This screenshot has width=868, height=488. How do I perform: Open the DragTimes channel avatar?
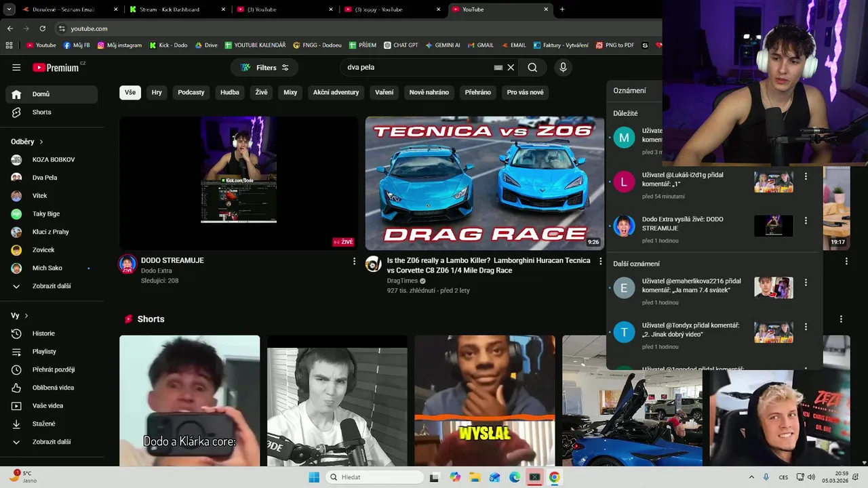[x=374, y=264]
